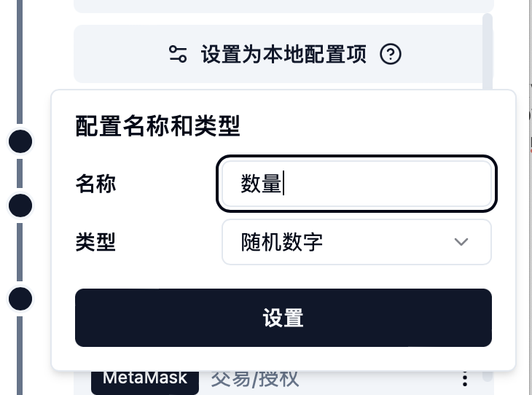The width and height of the screenshot is (532, 395).
Task: Click the MetaMask badge
Action: (x=144, y=379)
